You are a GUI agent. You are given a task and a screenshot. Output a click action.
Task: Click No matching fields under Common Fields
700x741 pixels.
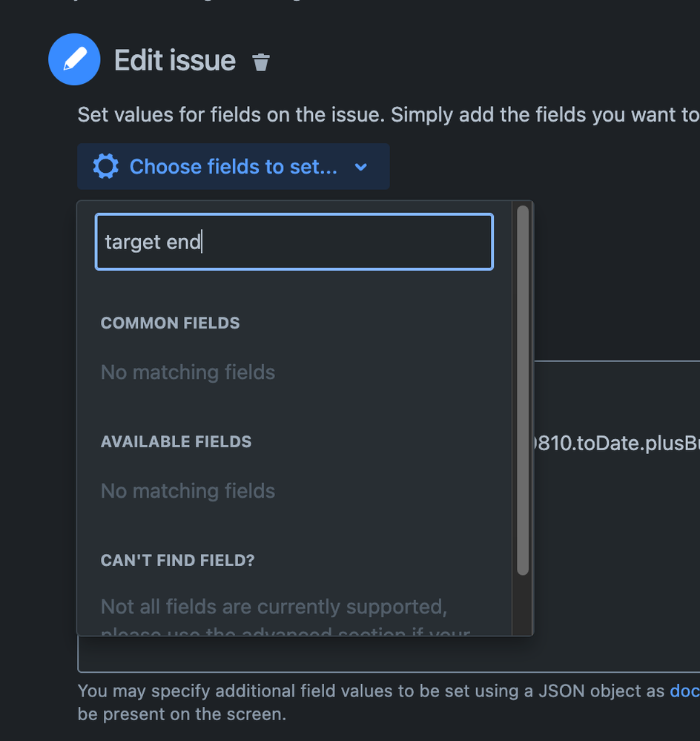pos(188,372)
